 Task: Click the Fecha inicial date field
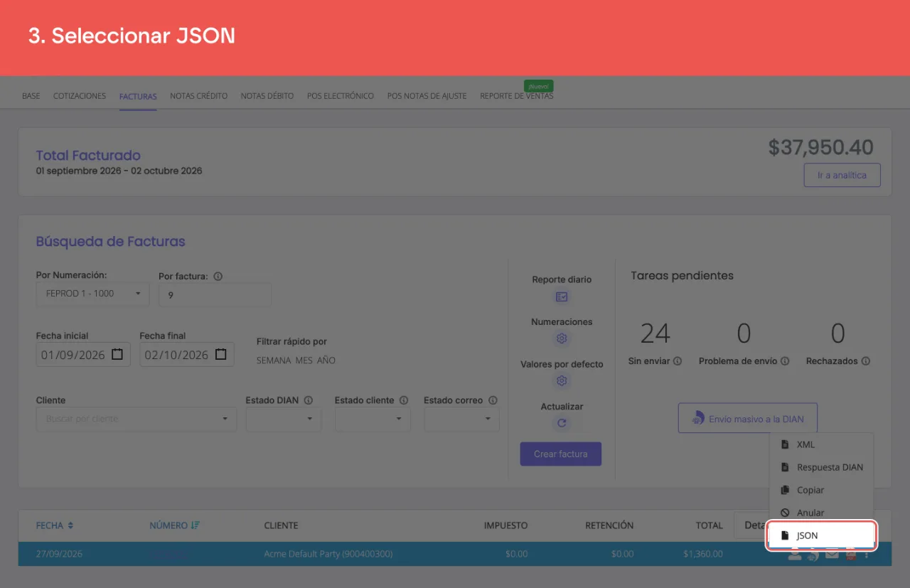[x=83, y=355]
